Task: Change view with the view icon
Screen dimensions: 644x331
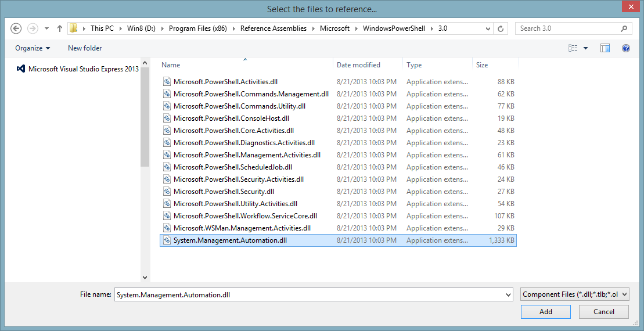Action: click(573, 48)
